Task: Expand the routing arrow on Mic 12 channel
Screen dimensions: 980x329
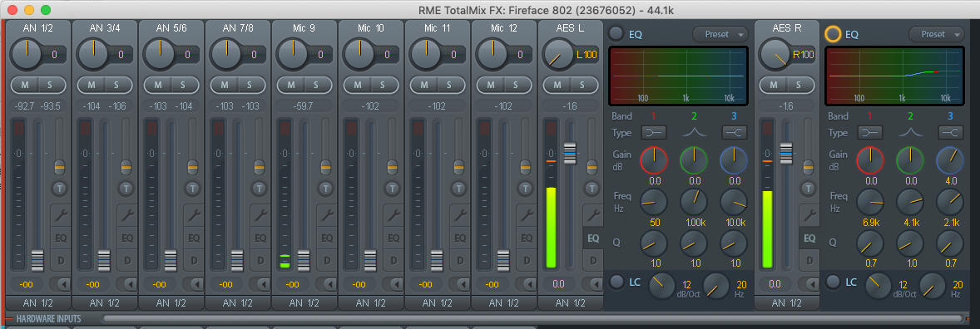Action: pyautogui.click(x=527, y=284)
